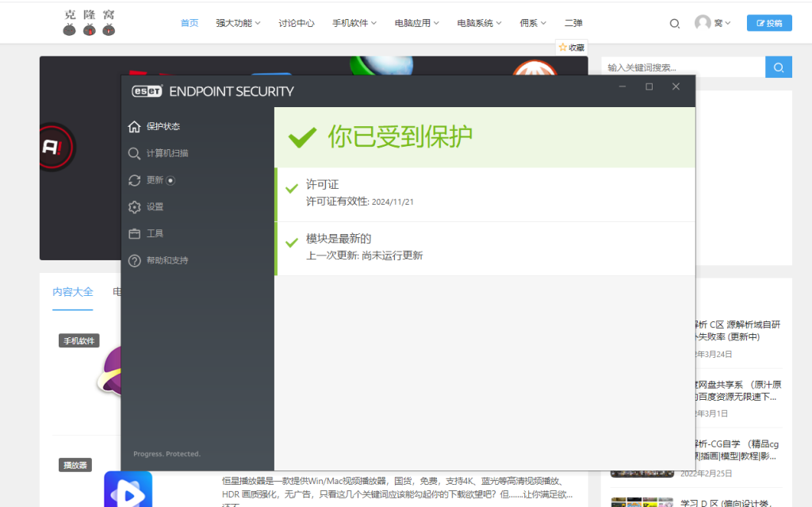Image resolution: width=812 pixels, height=507 pixels.
Task: Click the blue 投稿 button
Action: click(769, 23)
